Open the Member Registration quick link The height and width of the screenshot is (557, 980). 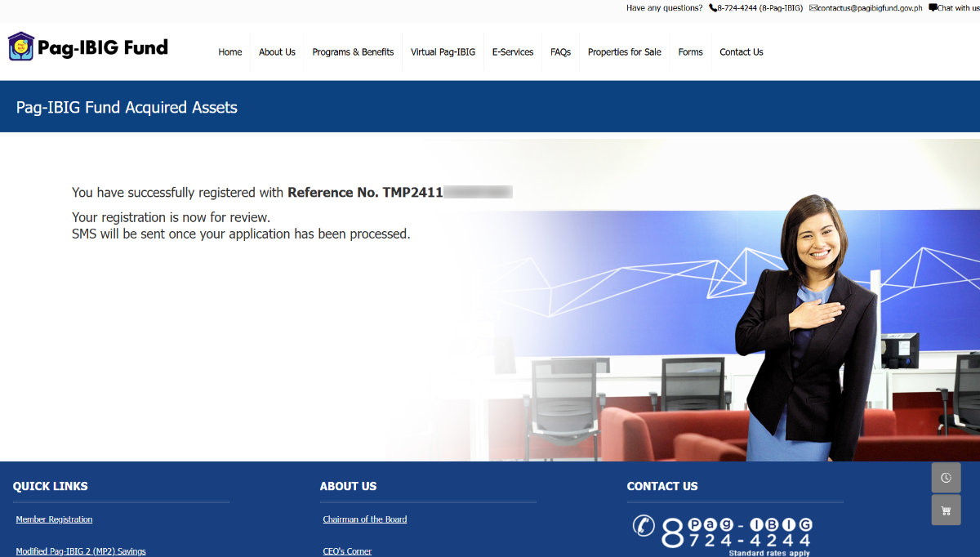tap(54, 519)
